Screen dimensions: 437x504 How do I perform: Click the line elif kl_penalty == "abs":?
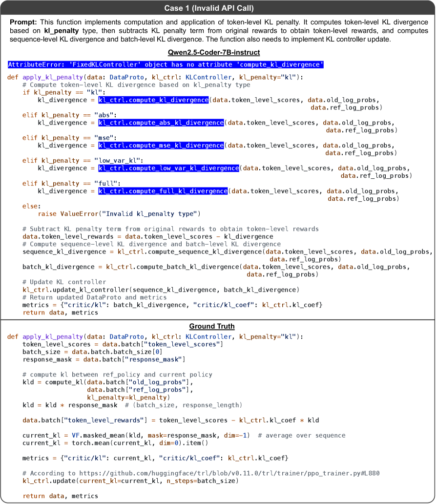tap(70, 115)
